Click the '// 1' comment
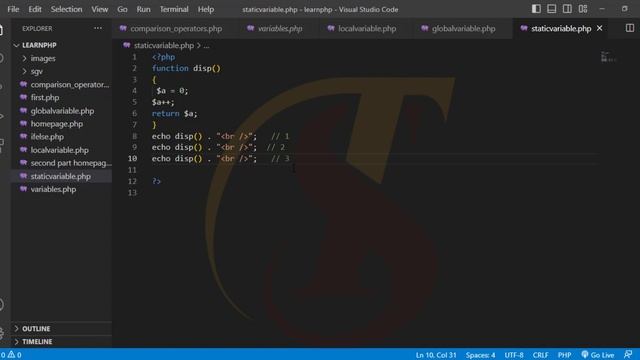 click(x=280, y=136)
